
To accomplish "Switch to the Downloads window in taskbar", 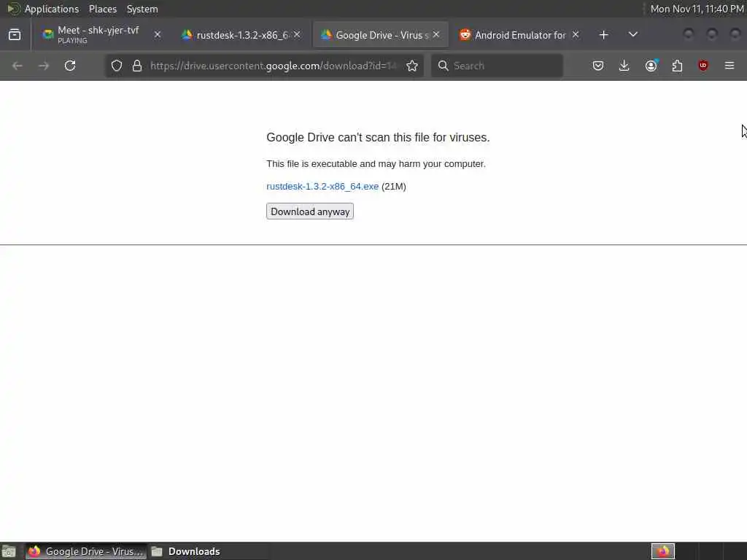I will coord(186,551).
